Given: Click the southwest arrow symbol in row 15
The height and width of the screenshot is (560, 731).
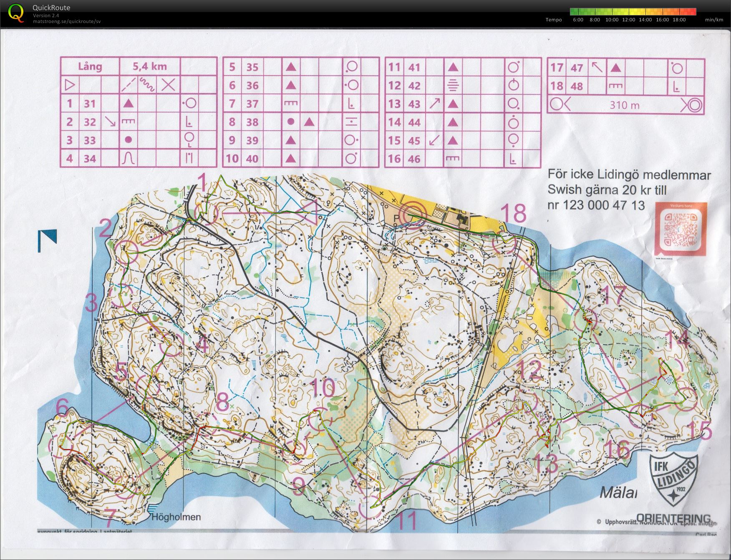Looking at the screenshot, I should [434, 140].
